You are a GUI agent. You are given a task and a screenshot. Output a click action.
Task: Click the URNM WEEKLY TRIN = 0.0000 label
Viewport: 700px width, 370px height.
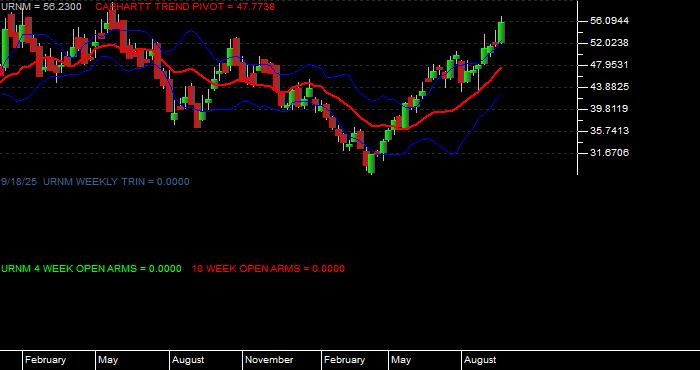tap(116, 182)
